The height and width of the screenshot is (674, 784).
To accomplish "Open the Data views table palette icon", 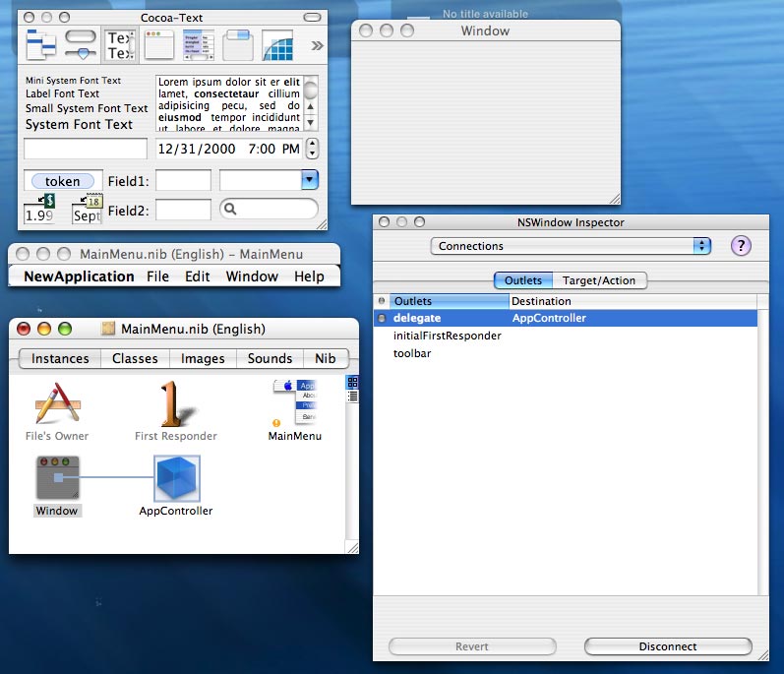I will click(199, 45).
